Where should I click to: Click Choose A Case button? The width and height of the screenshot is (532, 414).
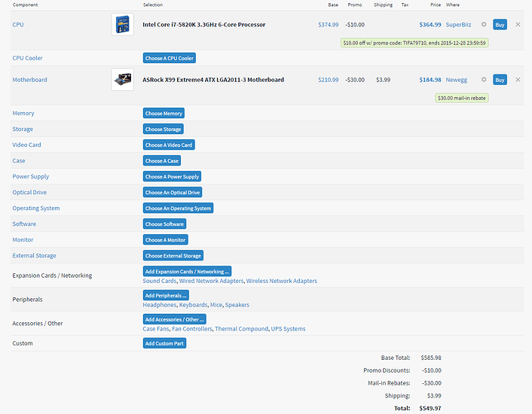(162, 160)
